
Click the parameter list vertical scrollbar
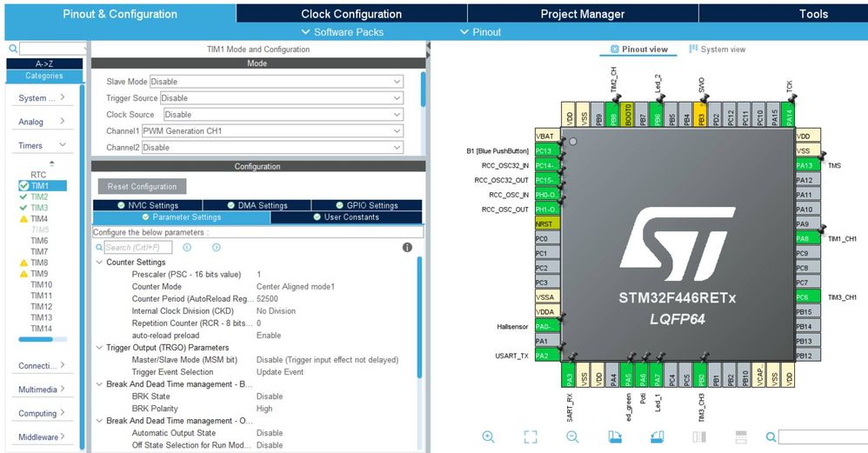click(x=419, y=318)
